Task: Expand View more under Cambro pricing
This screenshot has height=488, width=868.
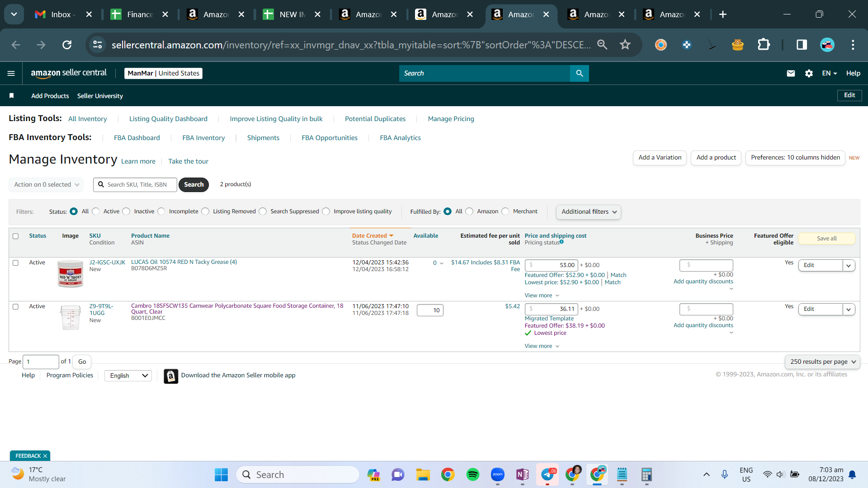Action: pos(542,346)
